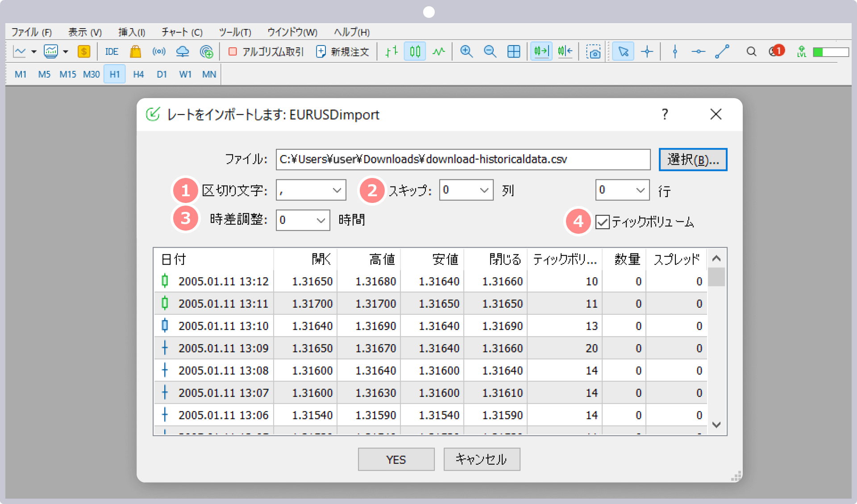Click the file path input field
857x504 pixels.
(463, 159)
